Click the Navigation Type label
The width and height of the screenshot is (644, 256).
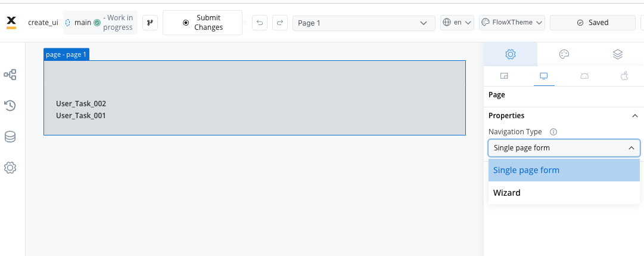(515, 132)
